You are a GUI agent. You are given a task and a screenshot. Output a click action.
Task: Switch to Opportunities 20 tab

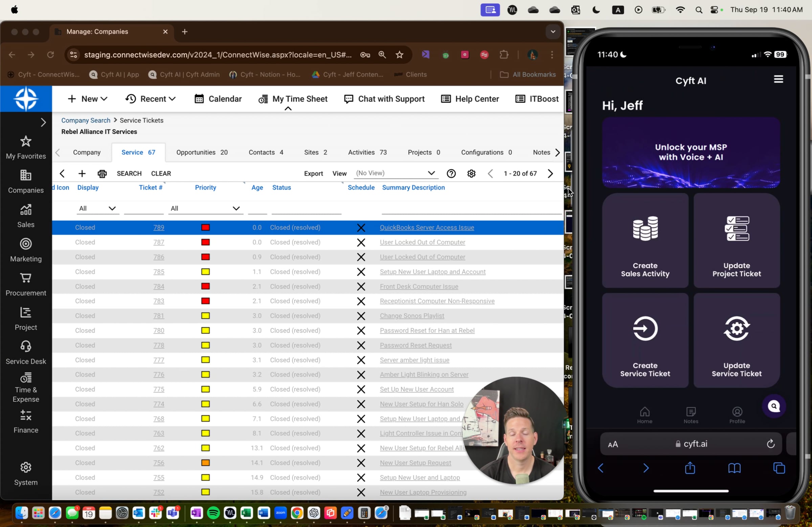tap(202, 153)
